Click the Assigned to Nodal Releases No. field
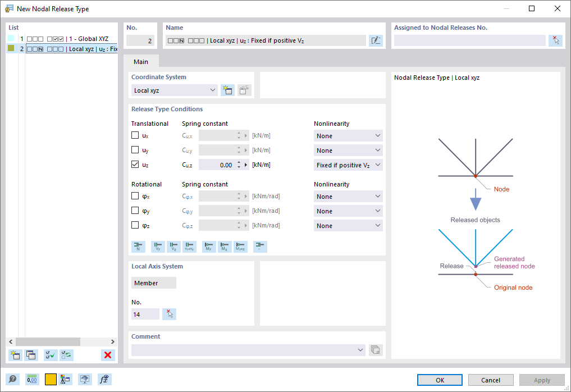 pos(470,40)
